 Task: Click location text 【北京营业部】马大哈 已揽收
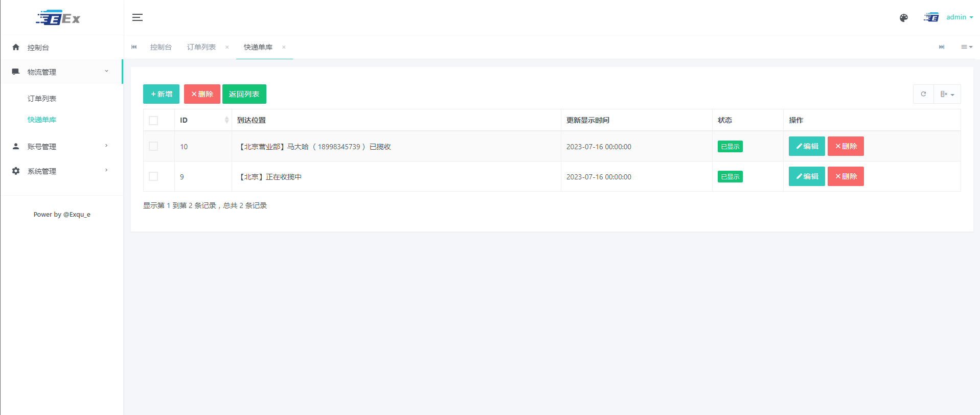[x=314, y=147]
